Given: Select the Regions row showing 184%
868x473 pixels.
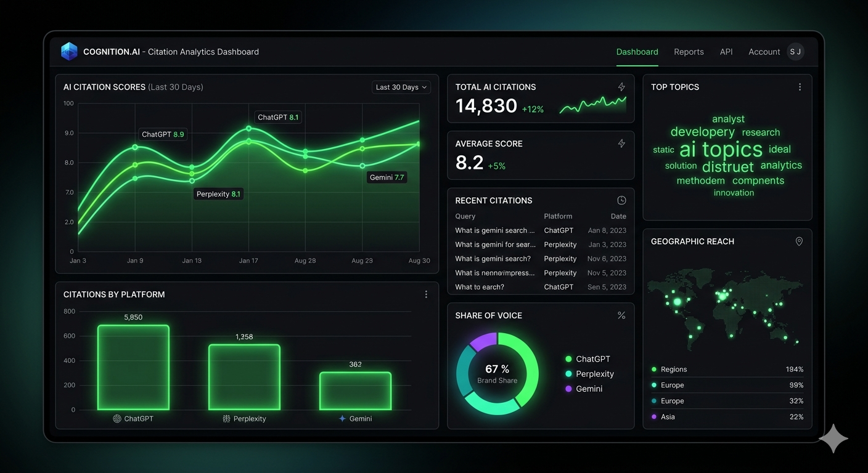Looking at the screenshot, I should click(727, 370).
